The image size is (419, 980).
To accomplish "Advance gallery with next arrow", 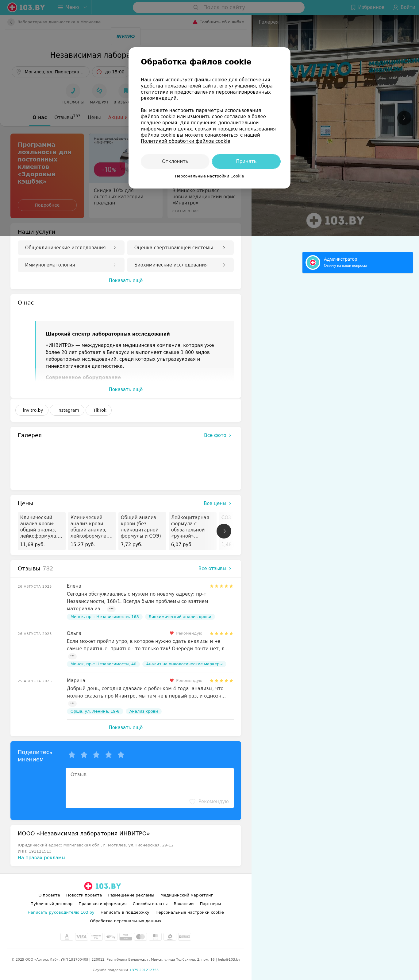I will coord(404,118).
